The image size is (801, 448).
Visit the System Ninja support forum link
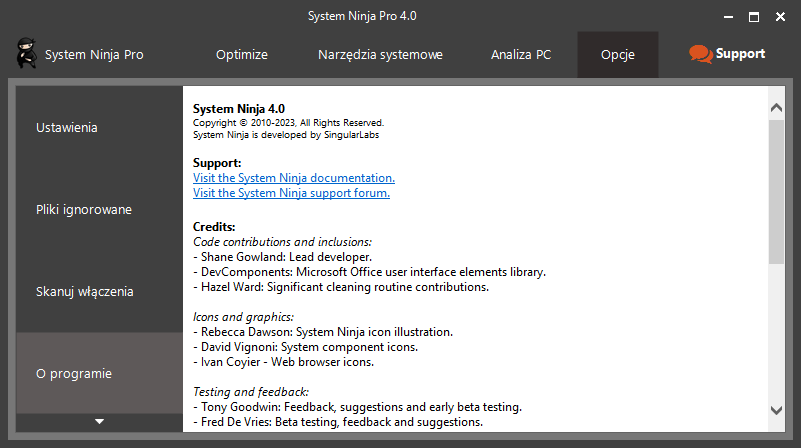(x=291, y=193)
